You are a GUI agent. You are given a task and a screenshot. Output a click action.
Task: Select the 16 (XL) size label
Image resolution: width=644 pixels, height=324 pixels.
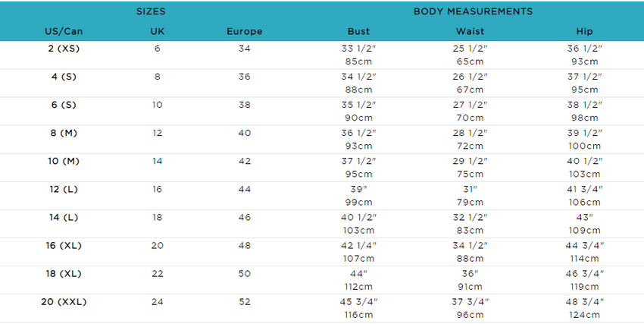pos(64,246)
